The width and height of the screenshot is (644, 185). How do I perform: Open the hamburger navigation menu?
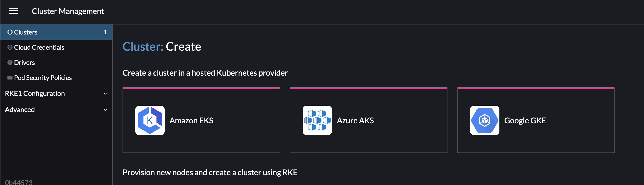coord(13,11)
